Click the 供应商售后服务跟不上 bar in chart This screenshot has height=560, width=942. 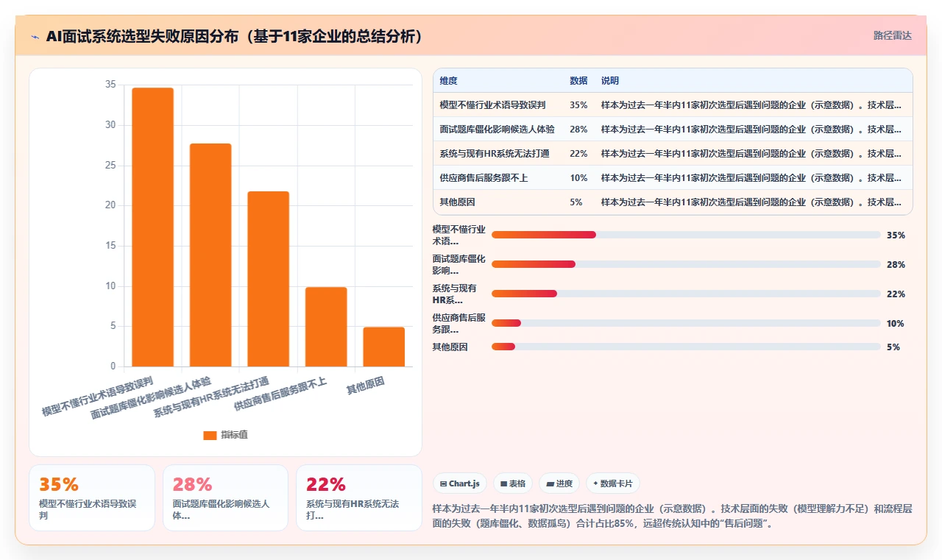coord(326,327)
